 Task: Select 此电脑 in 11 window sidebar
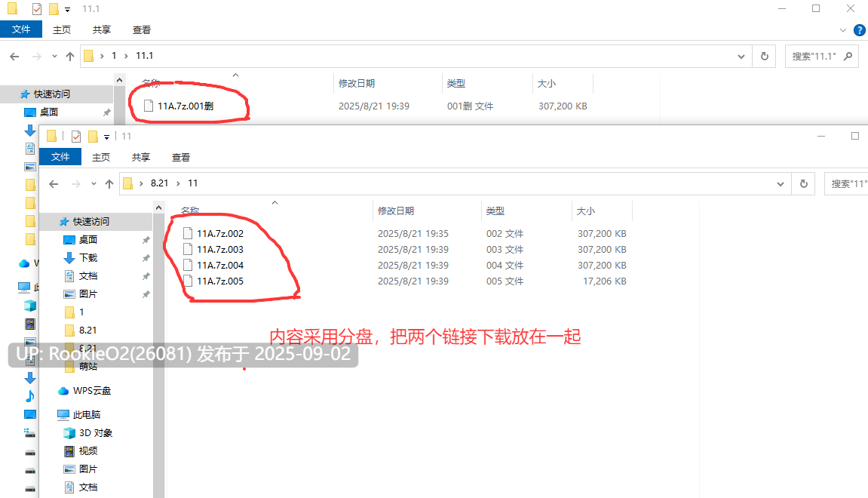pyautogui.click(x=87, y=414)
